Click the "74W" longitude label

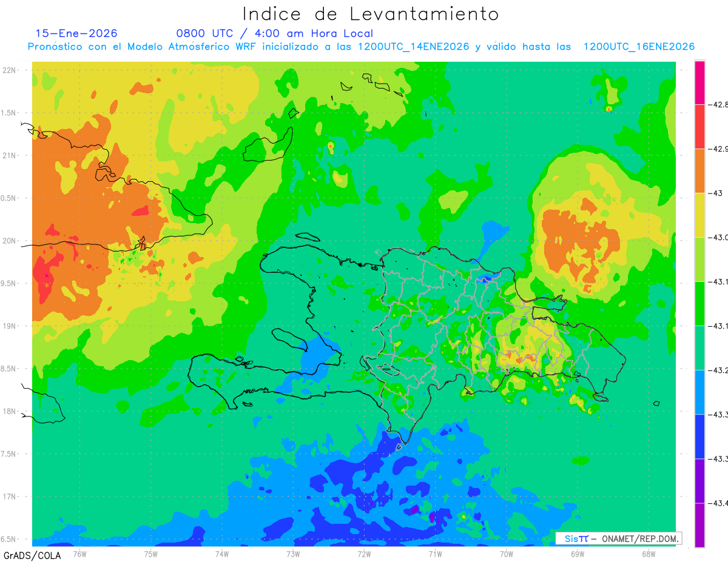pos(221,554)
